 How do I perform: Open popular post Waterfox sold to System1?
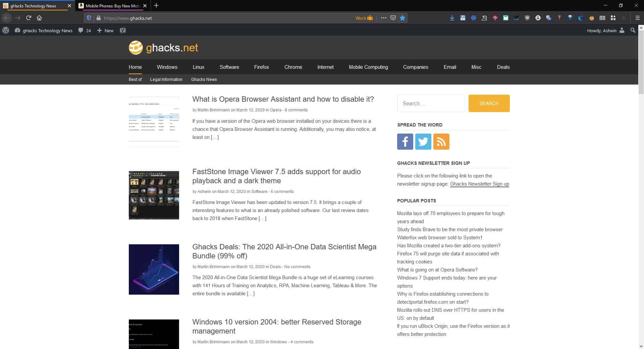pyautogui.click(x=440, y=238)
